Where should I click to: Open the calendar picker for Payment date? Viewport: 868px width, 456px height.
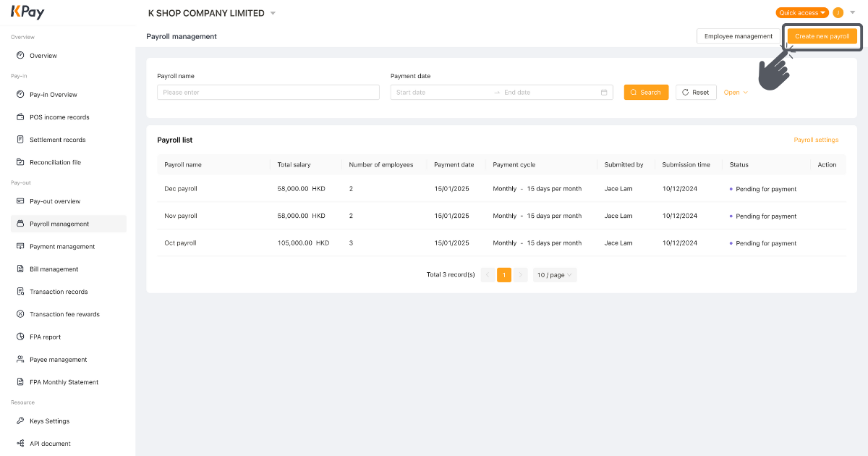click(605, 92)
